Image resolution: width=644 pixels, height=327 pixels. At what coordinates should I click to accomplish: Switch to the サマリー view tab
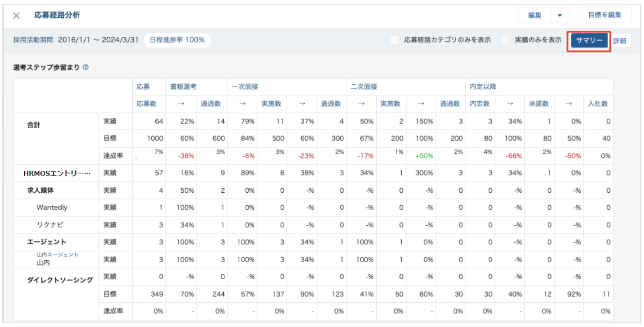(589, 40)
